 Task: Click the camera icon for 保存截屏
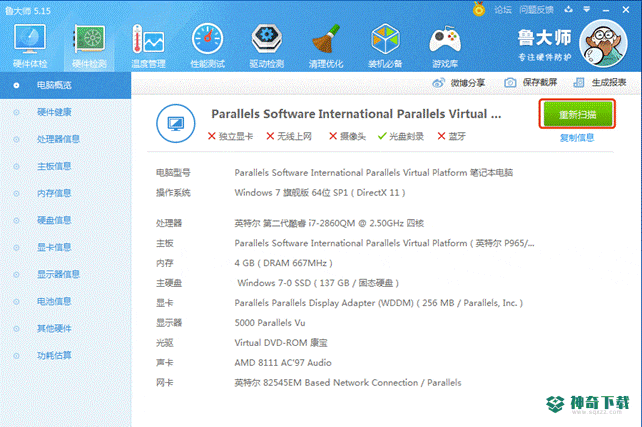coord(510,83)
